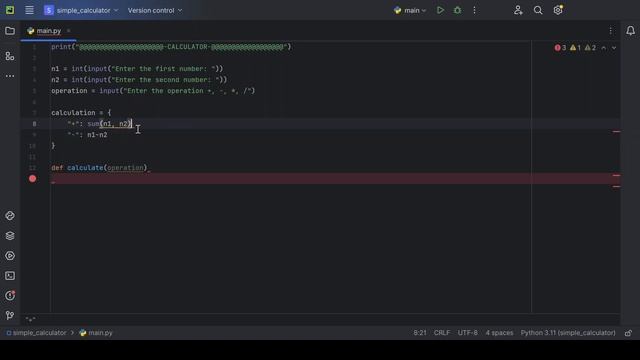640x360 pixels.
Task: Click the errors count indicator
Action: (x=560, y=48)
